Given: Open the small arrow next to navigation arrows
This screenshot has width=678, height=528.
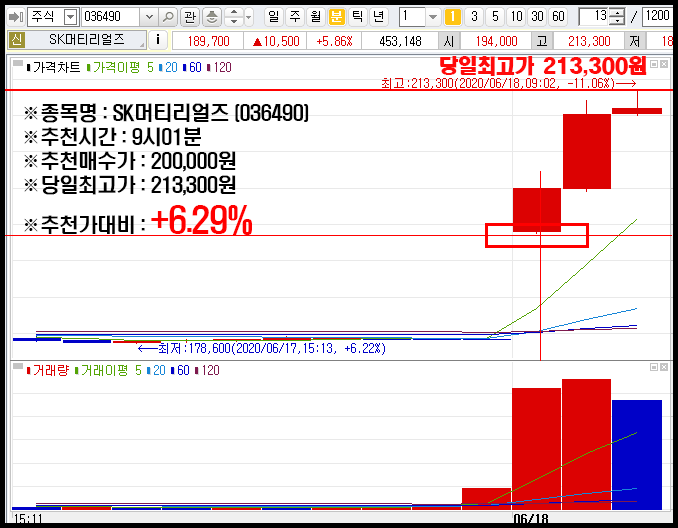Looking at the screenshot, I should coord(249,17).
